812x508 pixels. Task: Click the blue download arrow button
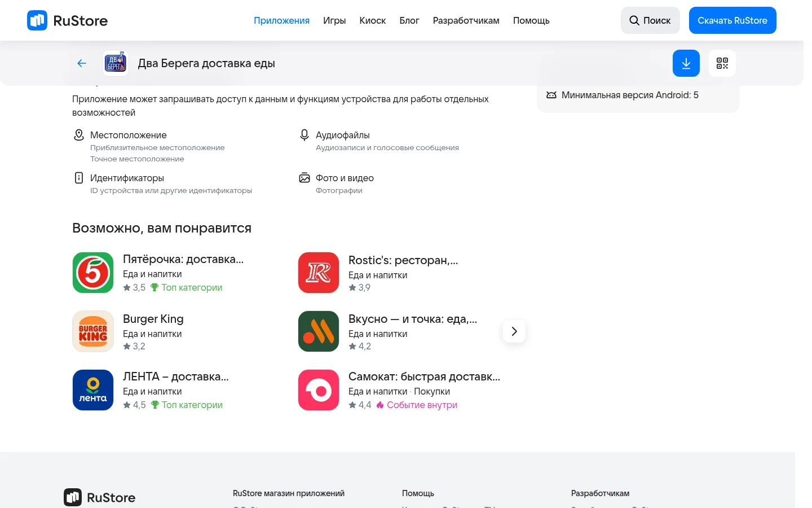tap(686, 63)
